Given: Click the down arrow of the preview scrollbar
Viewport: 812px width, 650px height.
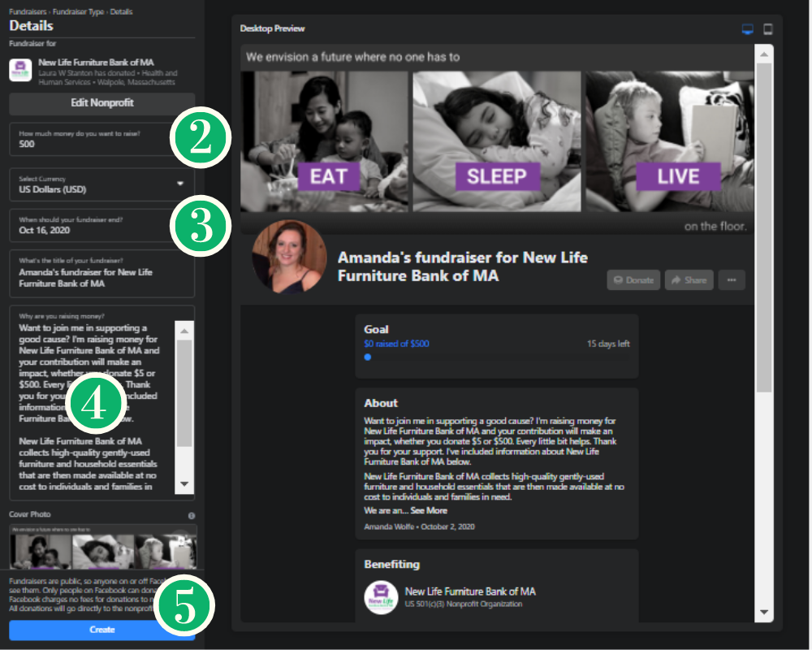Looking at the screenshot, I should [x=764, y=612].
